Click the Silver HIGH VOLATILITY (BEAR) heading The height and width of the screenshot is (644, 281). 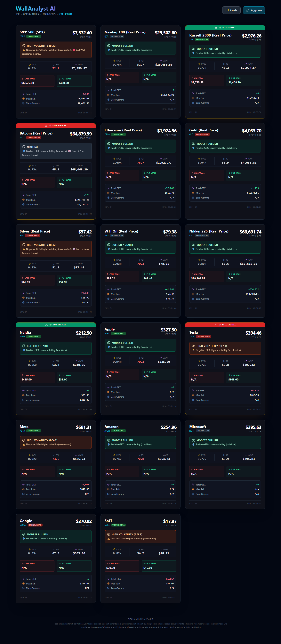(x=42, y=245)
